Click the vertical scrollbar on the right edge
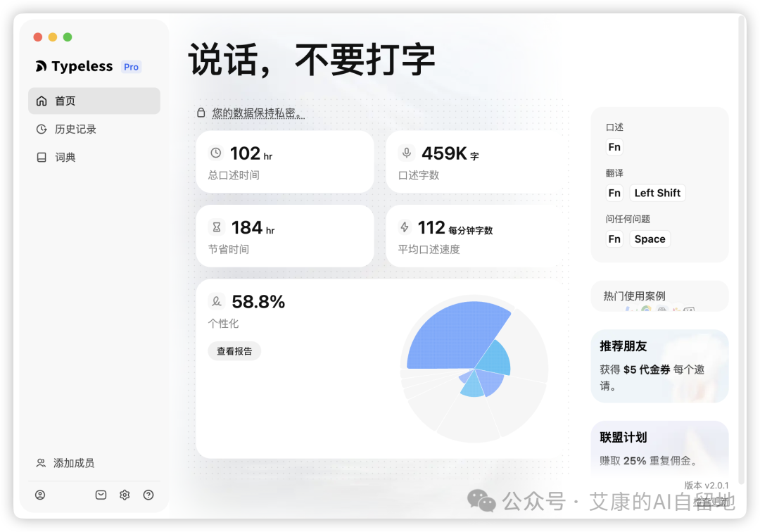760x532 pixels. click(x=742, y=249)
